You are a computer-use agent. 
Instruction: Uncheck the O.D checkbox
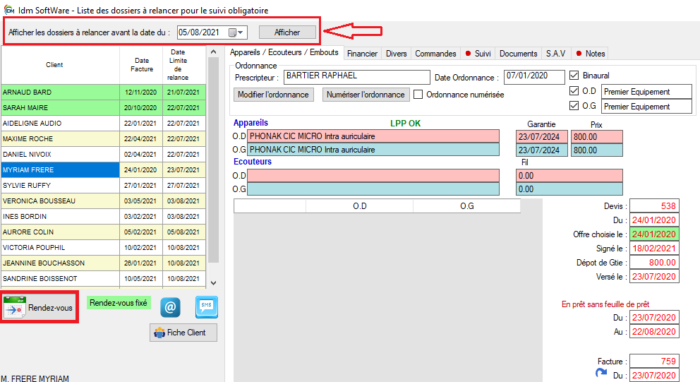coord(574,91)
